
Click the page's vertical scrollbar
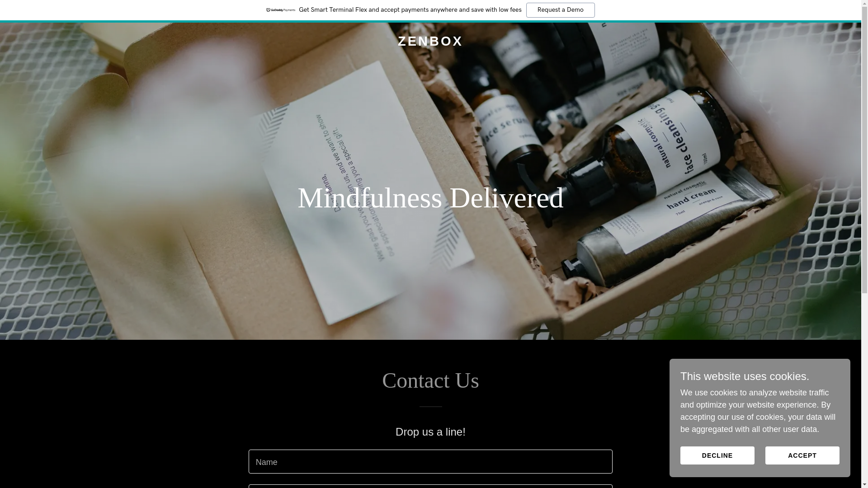pos(864,244)
